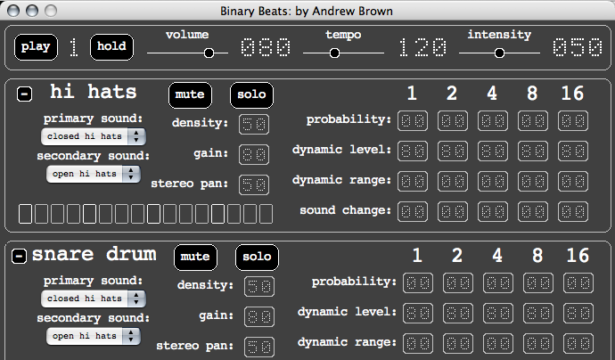Collapse the hi hats section
The height and width of the screenshot is (360, 615).
(24, 94)
